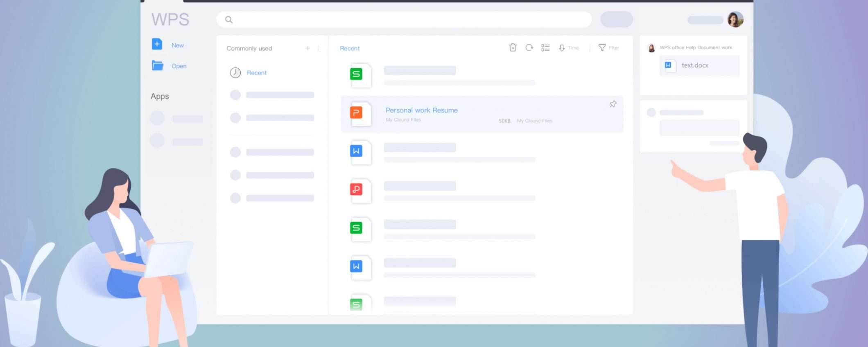Click the Open folder icon
This screenshot has height=347, width=868.
pyautogui.click(x=158, y=65)
